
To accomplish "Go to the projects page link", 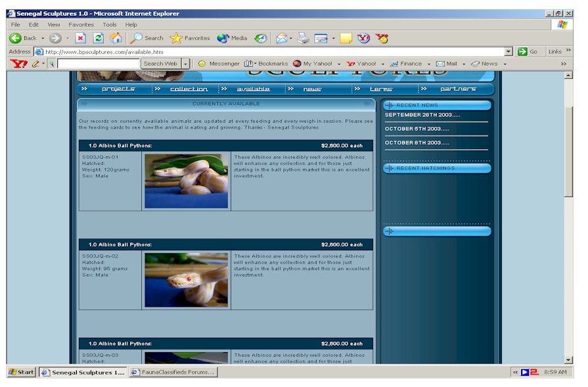I will pyautogui.click(x=118, y=89).
